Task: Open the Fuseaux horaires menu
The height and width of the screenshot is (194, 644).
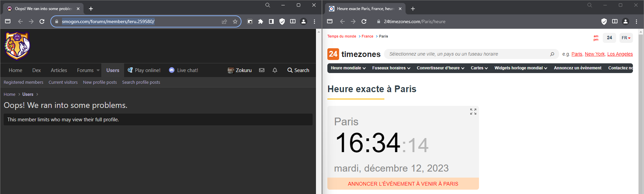Action: point(391,68)
